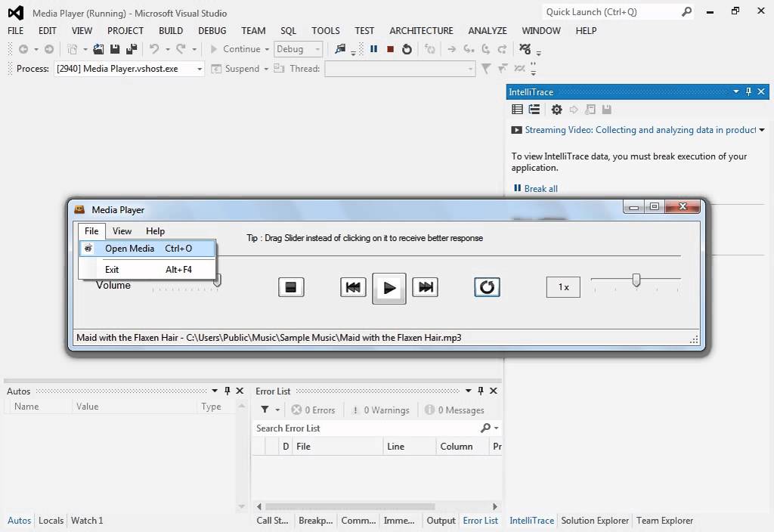Click the Previous track button in Media Player
Image resolution: width=774 pixels, height=532 pixels.
pos(353,287)
